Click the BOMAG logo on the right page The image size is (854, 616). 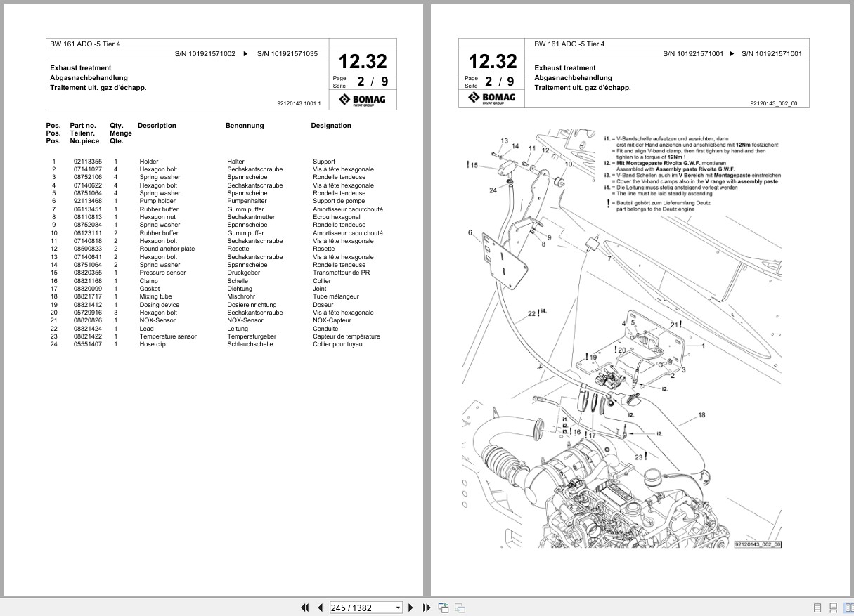tap(492, 98)
